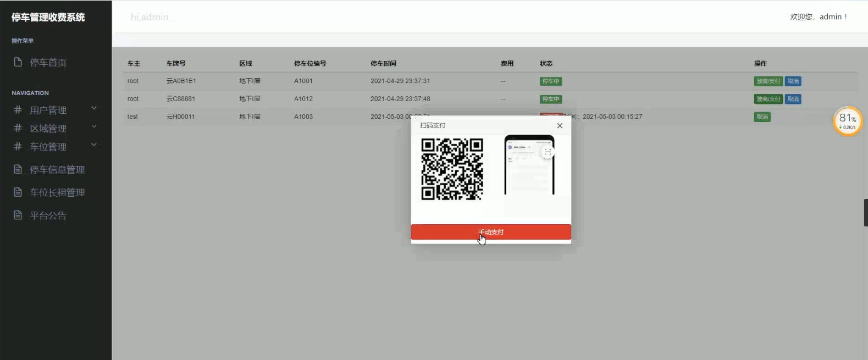Image resolution: width=868 pixels, height=360 pixels.
Task: Click the 停车中 status badge for A1012
Action: pyautogui.click(x=550, y=99)
